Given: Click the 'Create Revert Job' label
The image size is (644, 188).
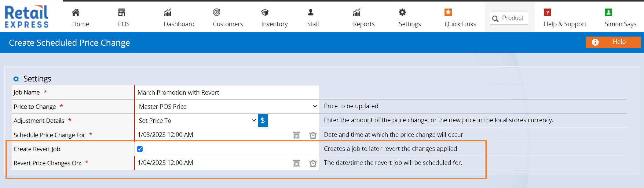Looking at the screenshot, I should click(x=37, y=149).
